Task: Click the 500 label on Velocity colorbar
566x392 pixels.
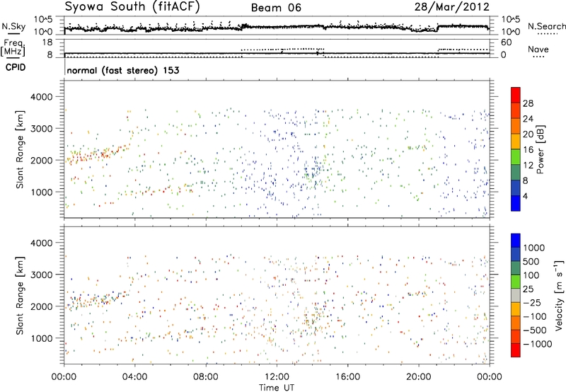Action: pyautogui.click(x=531, y=261)
